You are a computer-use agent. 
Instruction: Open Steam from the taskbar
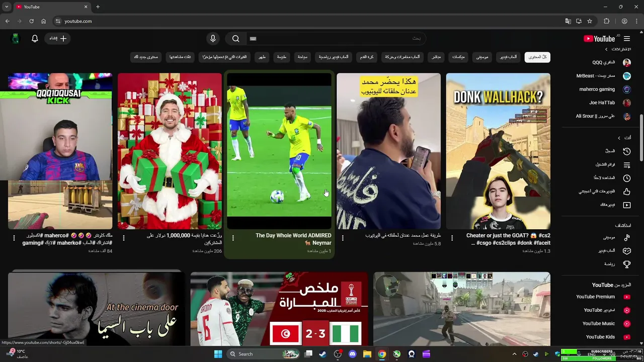coord(323,354)
